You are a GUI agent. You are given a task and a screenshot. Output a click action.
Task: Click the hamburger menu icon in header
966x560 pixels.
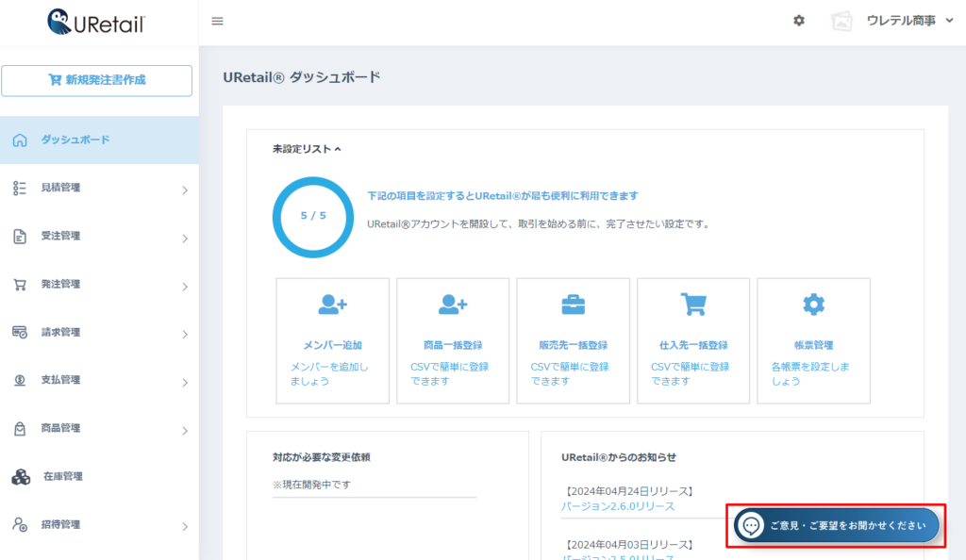click(x=217, y=21)
